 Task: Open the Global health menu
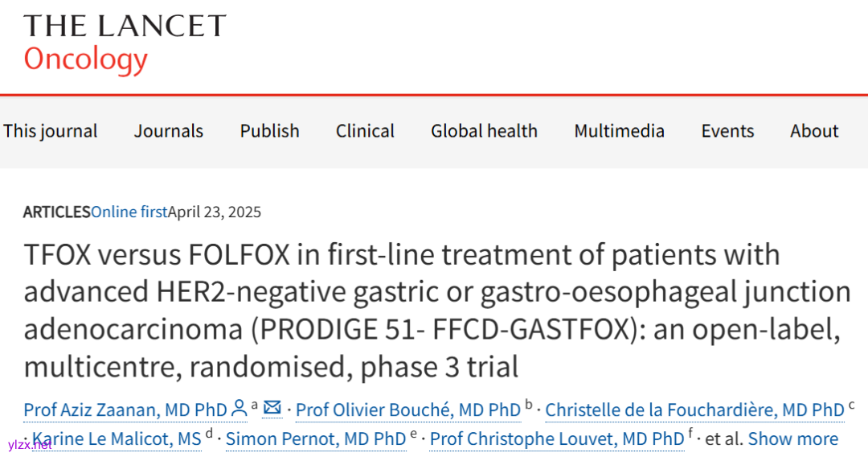coord(484,131)
